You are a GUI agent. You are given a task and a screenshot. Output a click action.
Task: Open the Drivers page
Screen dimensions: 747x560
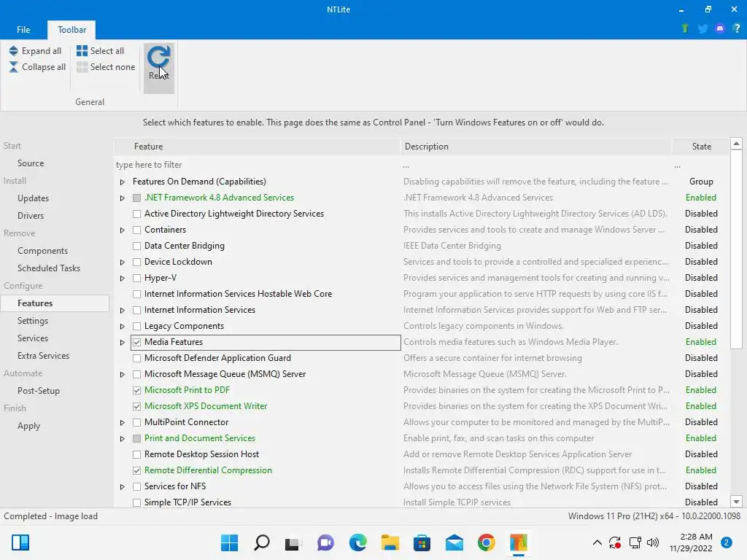tap(31, 216)
